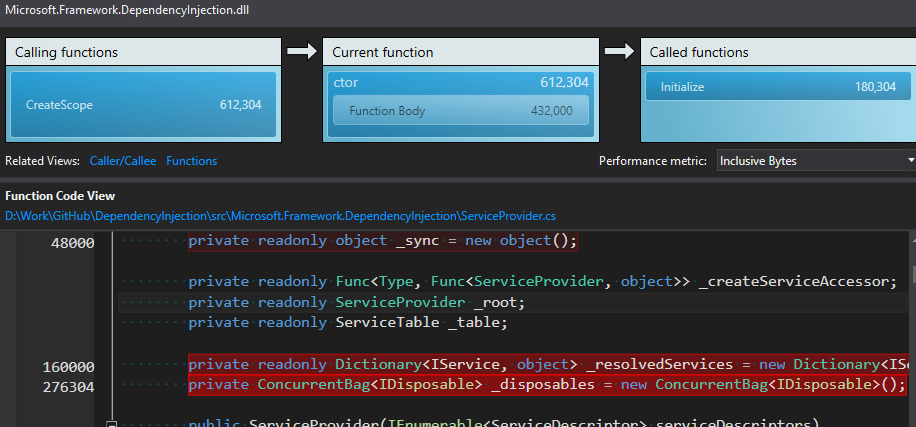Screen dimensions: 916x427
Task: Click the 48000 bytes margin value
Action: click(x=72, y=243)
